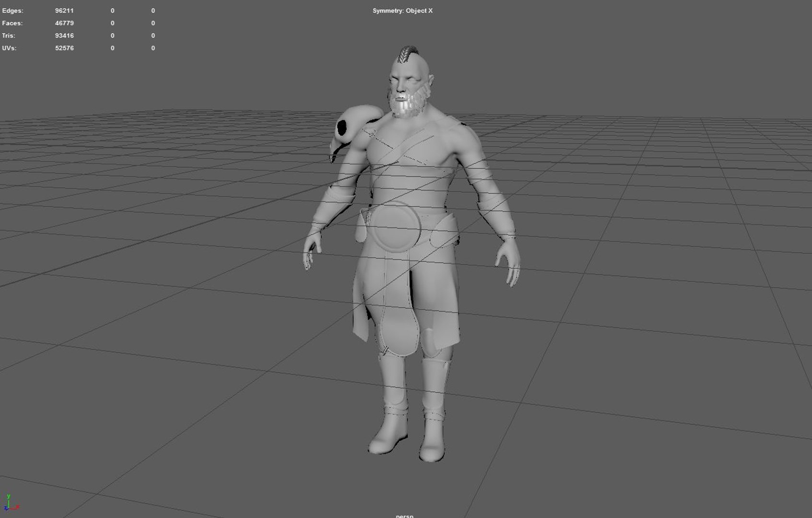
Task: Click the Edges count value 96211
Action: click(64, 11)
